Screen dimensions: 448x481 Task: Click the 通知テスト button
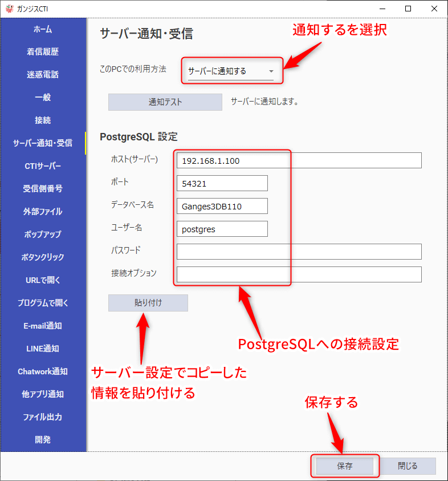click(x=165, y=102)
